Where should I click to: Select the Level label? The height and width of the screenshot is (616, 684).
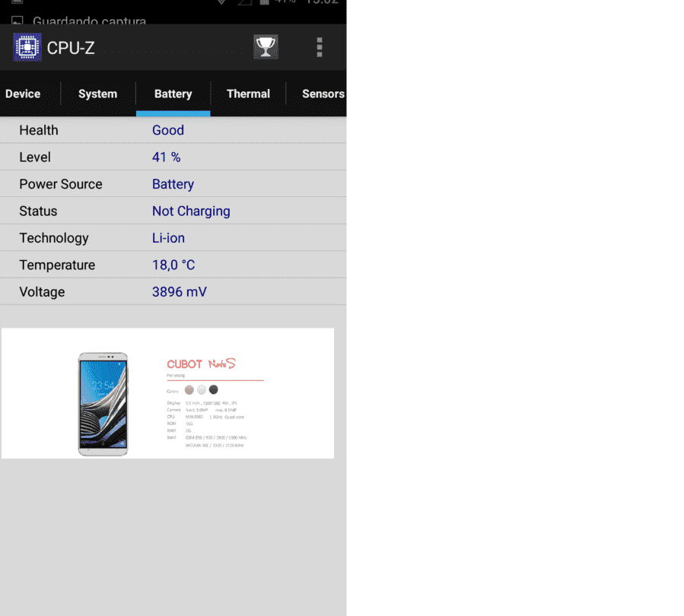(35, 157)
